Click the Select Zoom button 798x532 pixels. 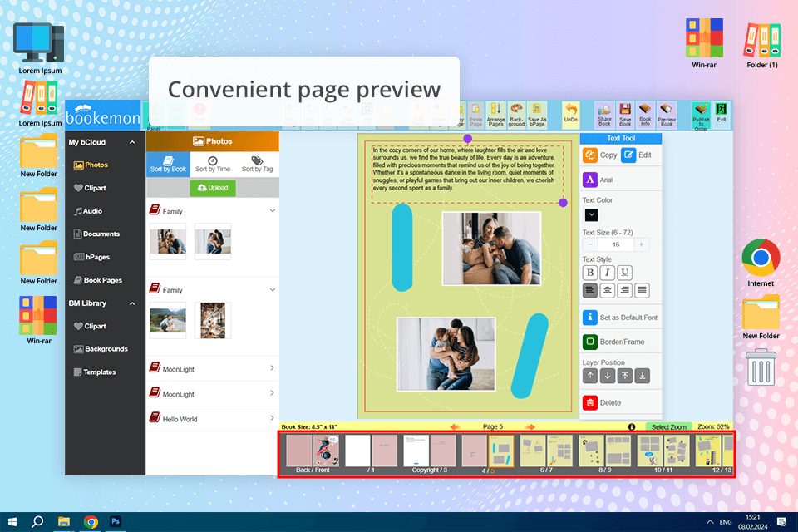tap(668, 427)
